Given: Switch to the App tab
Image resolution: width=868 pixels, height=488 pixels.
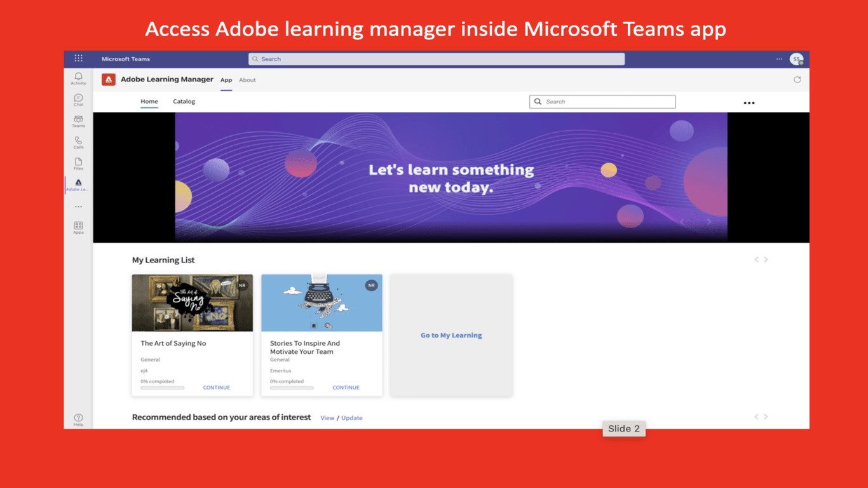Looking at the screenshot, I should (226, 80).
